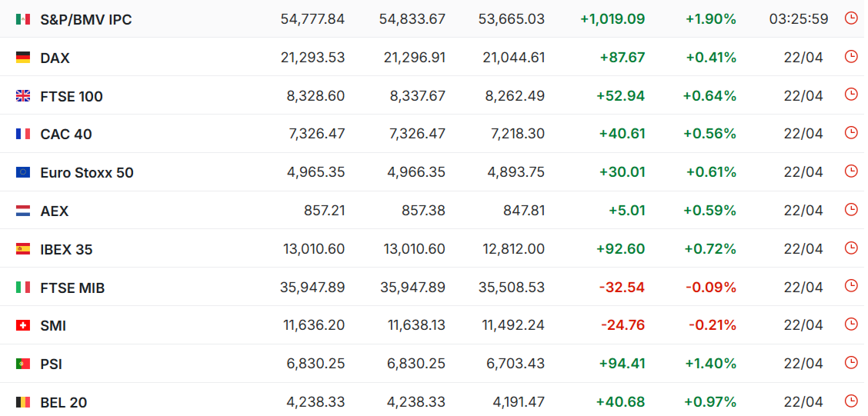Click the UK flag beside FTSE 100
868x416 pixels.
coord(23,96)
